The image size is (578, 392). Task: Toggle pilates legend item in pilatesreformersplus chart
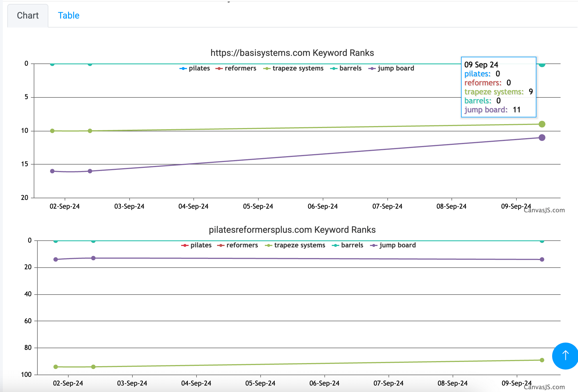point(200,245)
